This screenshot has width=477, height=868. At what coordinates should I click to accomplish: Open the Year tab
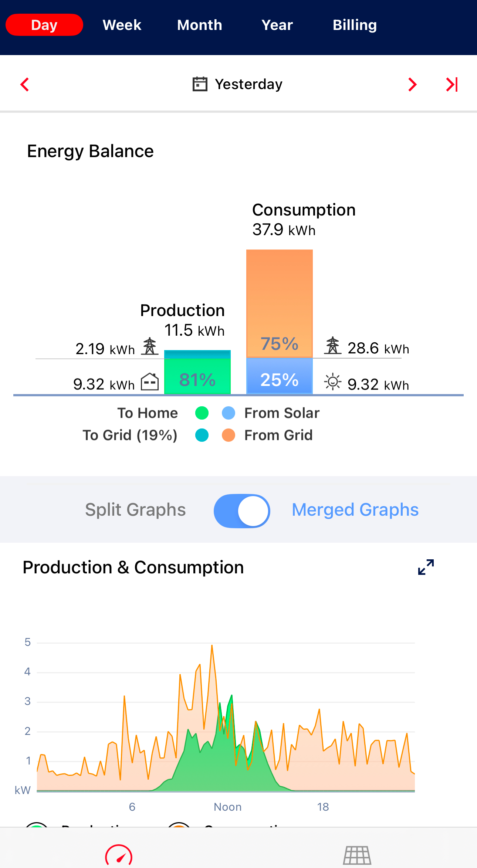coord(277,25)
